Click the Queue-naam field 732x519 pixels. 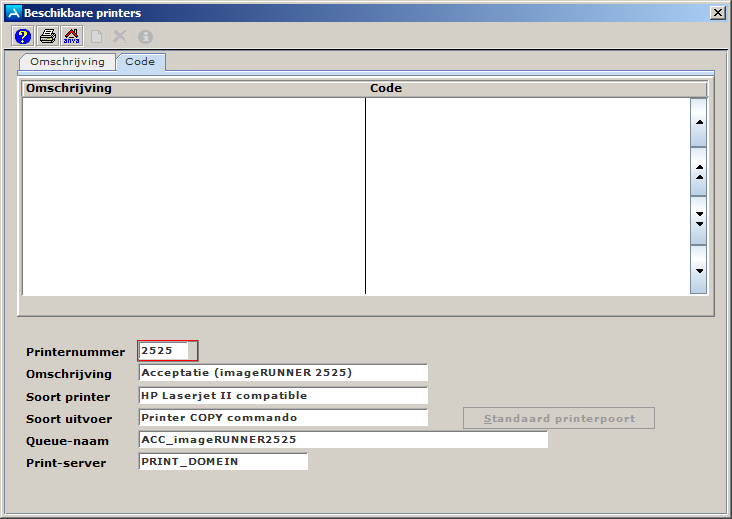click(x=343, y=440)
